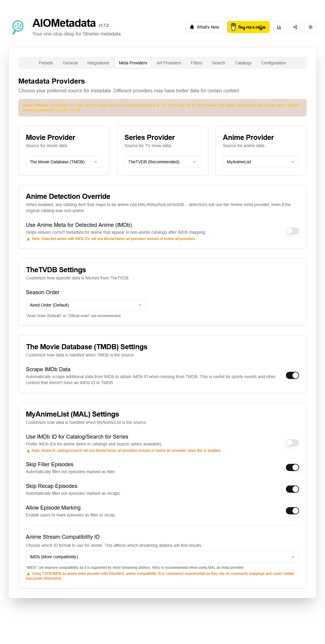325x644 pixels.
Task: Enable Use Anime Meta for Detected Anime
Action: coord(292,231)
